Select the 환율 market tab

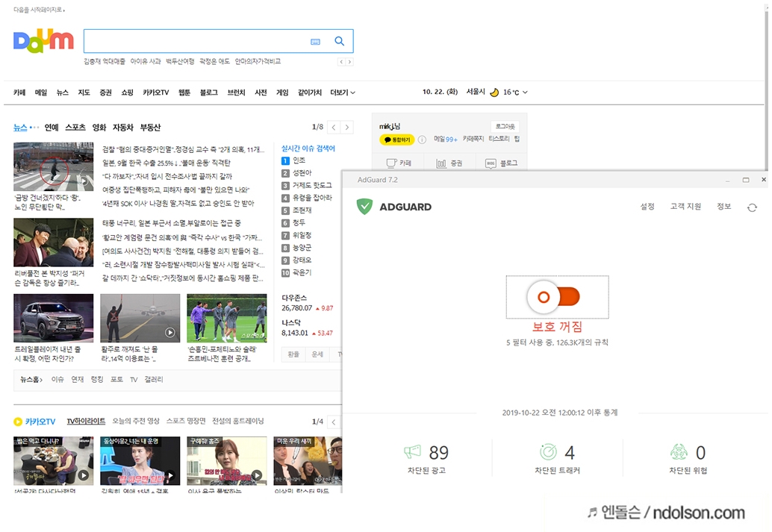(293, 354)
